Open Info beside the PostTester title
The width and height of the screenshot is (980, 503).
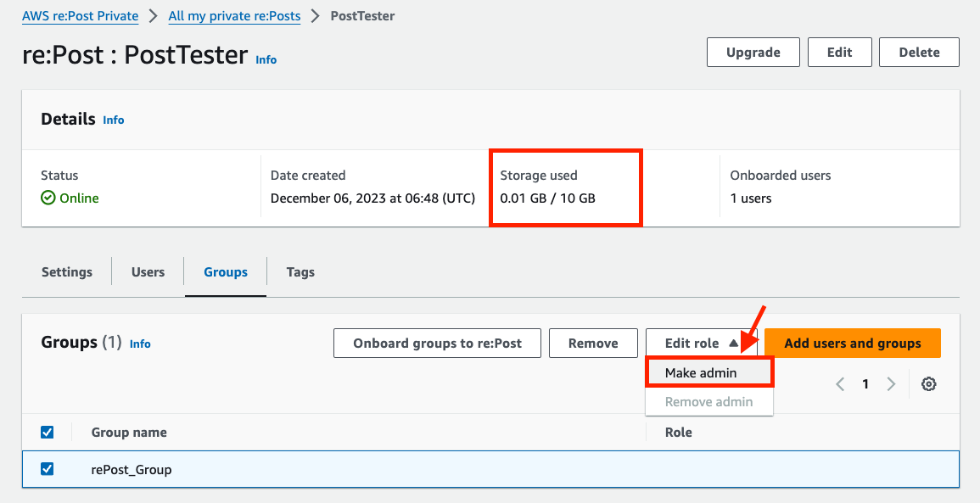pyautogui.click(x=266, y=59)
